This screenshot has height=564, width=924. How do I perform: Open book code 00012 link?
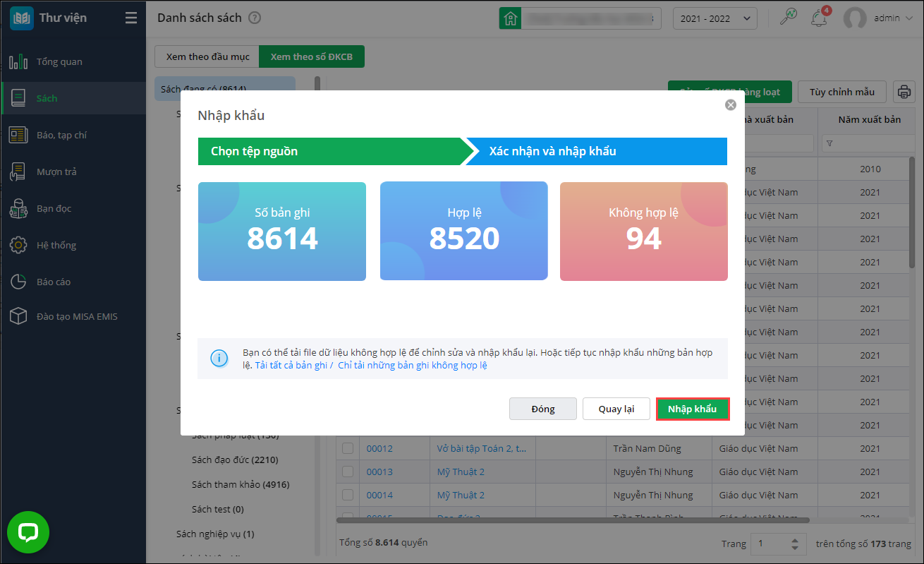(379, 449)
